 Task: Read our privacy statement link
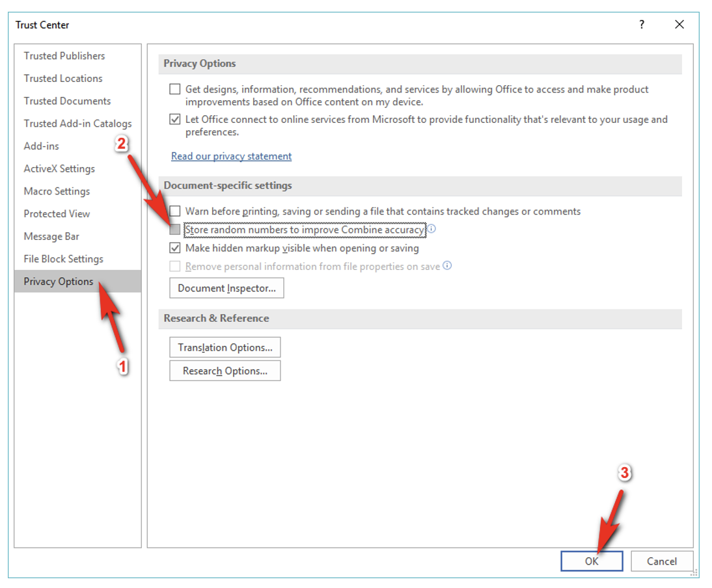[x=231, y=156]
